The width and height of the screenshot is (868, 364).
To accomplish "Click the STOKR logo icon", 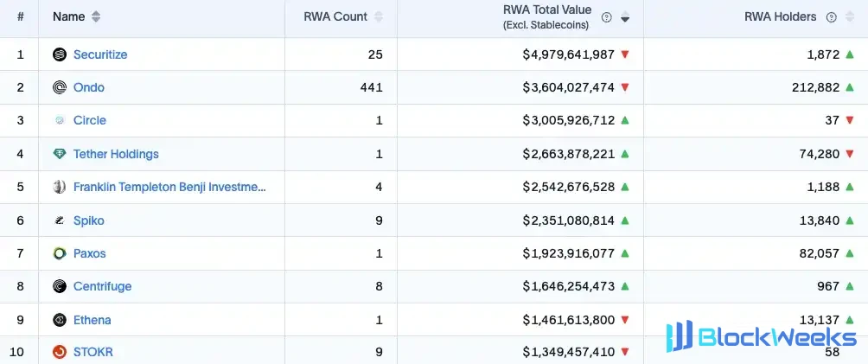I will coord(60,352).
